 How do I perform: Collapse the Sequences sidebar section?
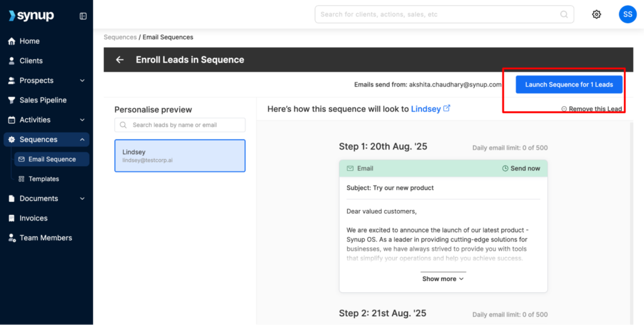(82, 140)
